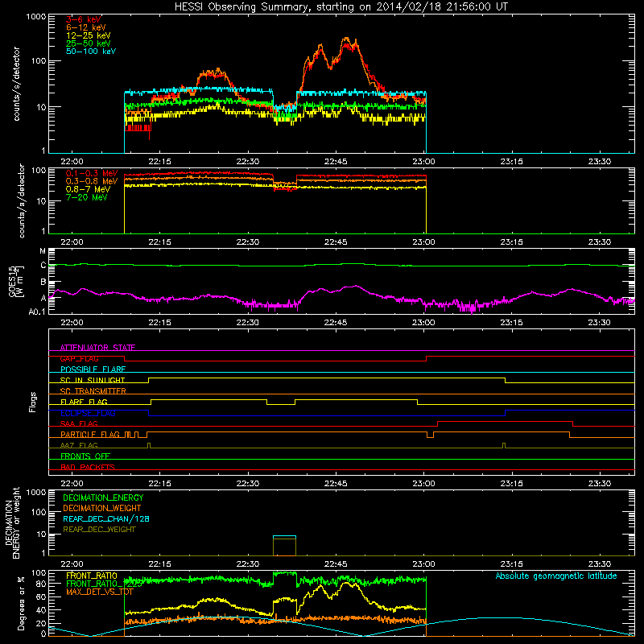Pick the POSSIBLE_FLARE flag label
Image resolution: width=644 pixels, height=644 pixels.
click(93, 369)
